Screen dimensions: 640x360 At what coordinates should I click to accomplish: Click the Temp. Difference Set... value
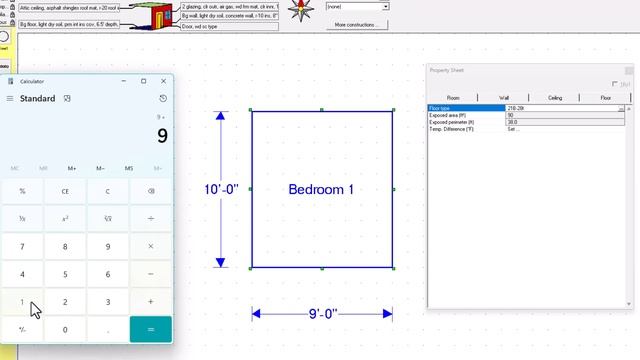(513, 129)
